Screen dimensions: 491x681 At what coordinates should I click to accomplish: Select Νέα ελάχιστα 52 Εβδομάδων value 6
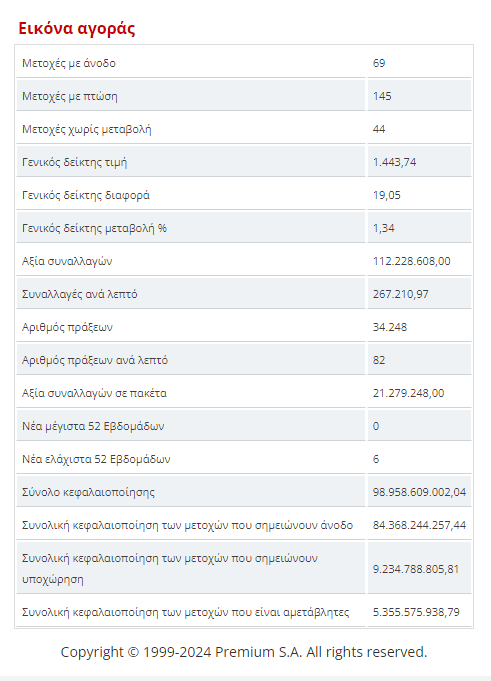(x=376, y=459)
